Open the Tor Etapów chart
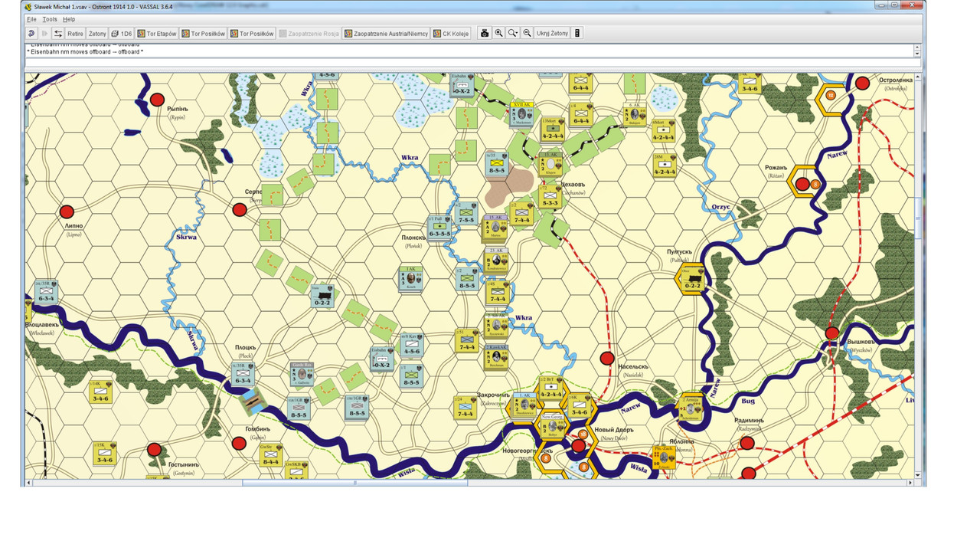The height and width of the screenshot is (541, 980). click(x=157, y=34)
